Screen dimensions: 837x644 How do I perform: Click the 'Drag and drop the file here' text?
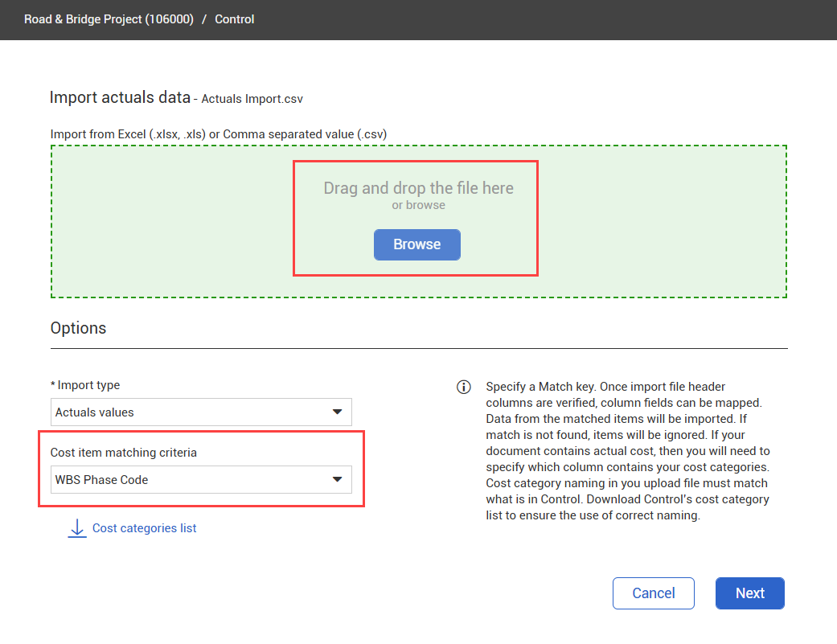418,188
